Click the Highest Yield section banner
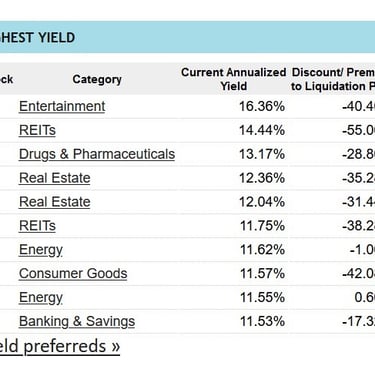375x366 pixels. tap(187, 37)
